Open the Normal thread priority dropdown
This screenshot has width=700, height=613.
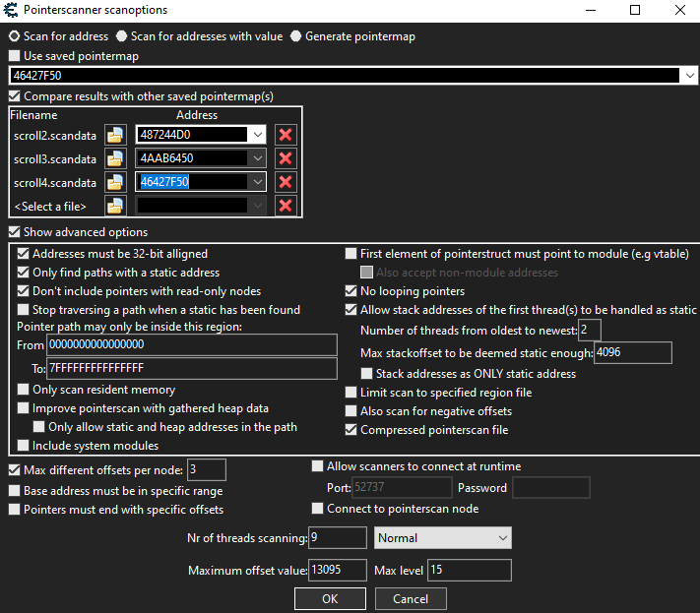[x=502, y=538]
